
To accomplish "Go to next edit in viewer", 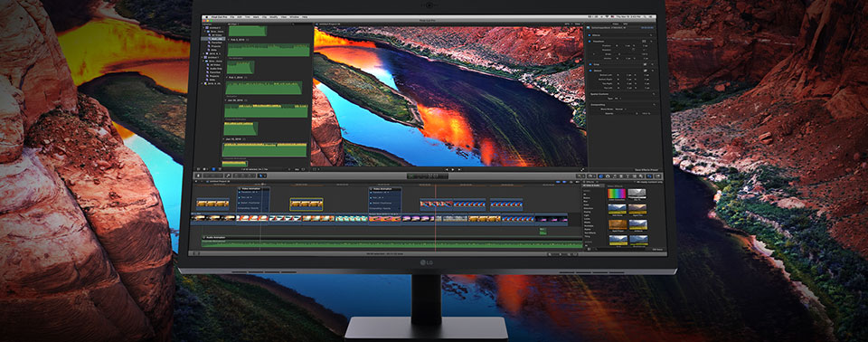I will (459, 169).
